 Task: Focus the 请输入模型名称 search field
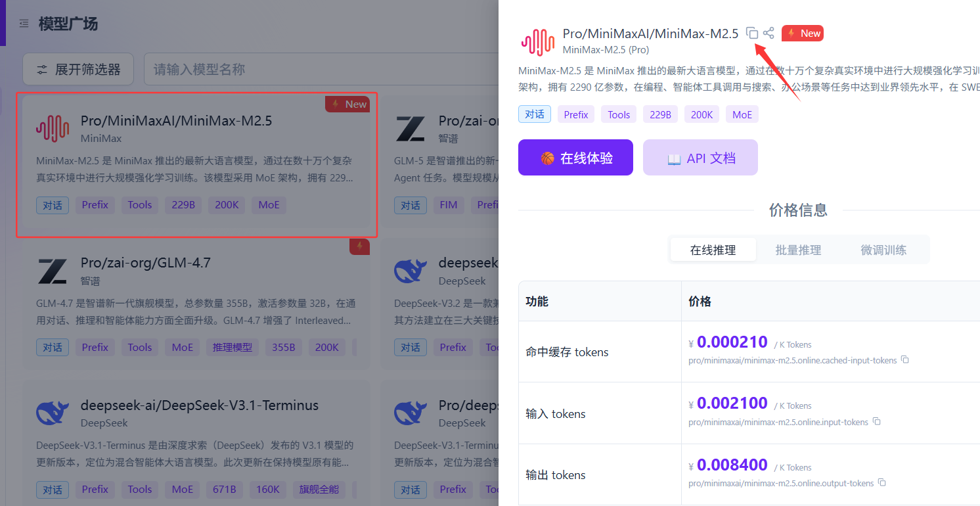[321, 69]
